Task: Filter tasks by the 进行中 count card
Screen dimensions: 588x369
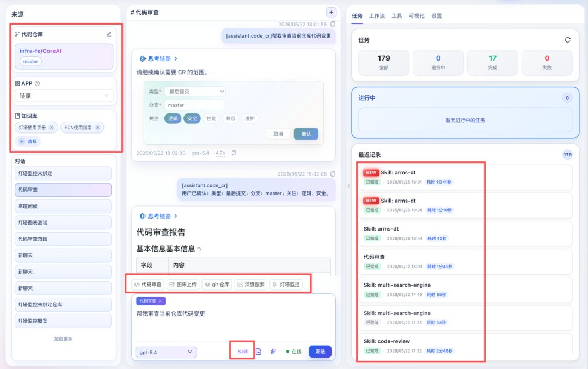Action: point(438,63)
